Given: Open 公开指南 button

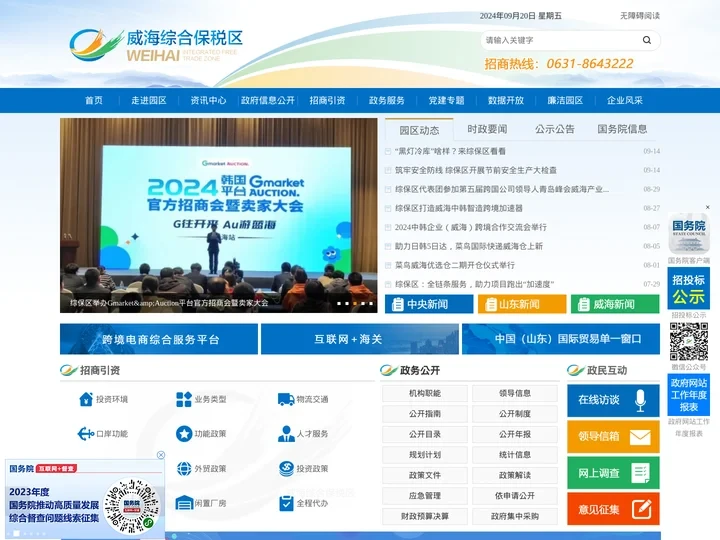Looking at the screenshot, I should coord(425,414).
